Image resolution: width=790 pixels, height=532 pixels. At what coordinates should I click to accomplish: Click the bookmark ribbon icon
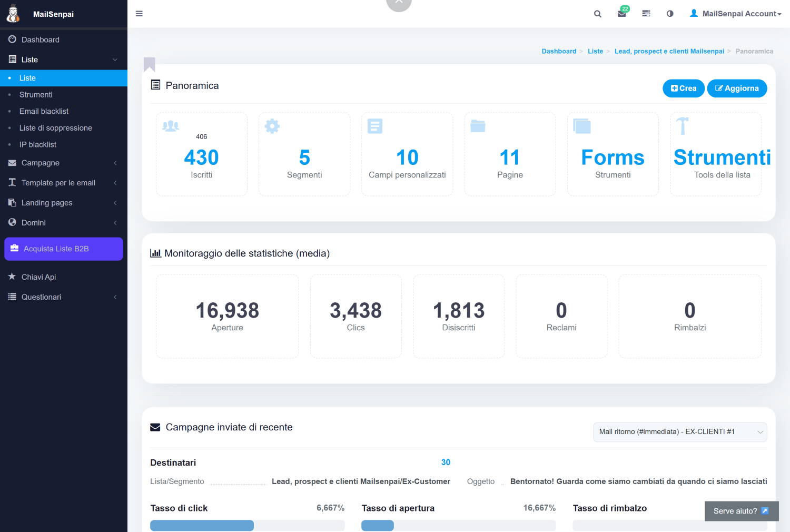pyautogui.click(x=150, y=64)
